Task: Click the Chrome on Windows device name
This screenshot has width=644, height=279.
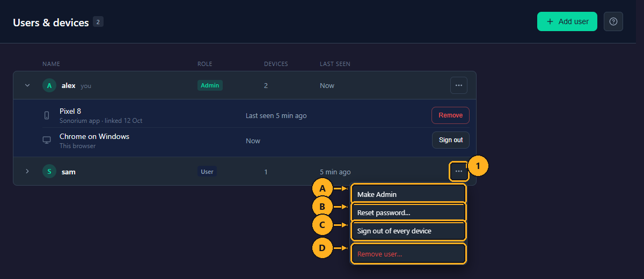Action: 94,136
